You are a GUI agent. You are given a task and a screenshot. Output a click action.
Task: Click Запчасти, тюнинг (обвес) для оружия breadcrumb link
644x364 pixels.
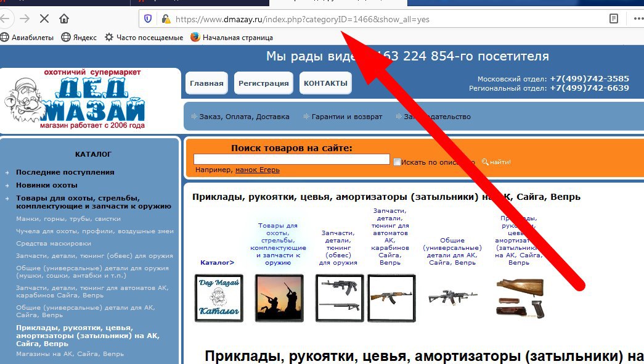click(x=338, y=247)
